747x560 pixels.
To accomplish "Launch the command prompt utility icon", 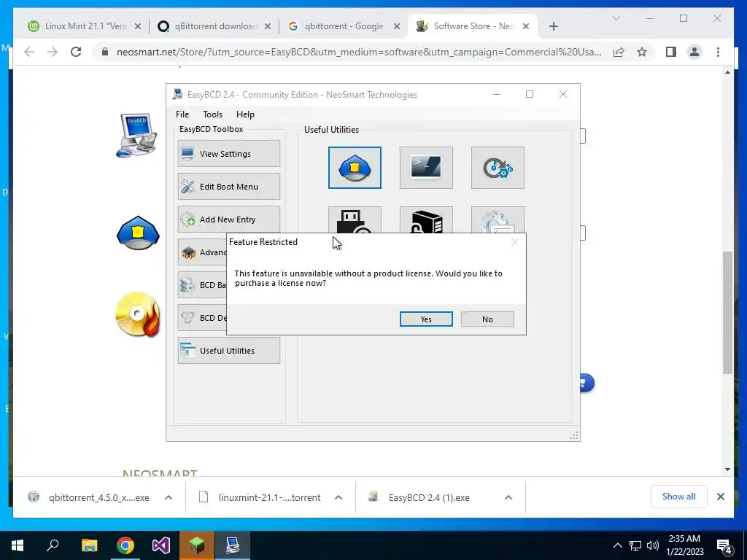I will tap(426, 168).
